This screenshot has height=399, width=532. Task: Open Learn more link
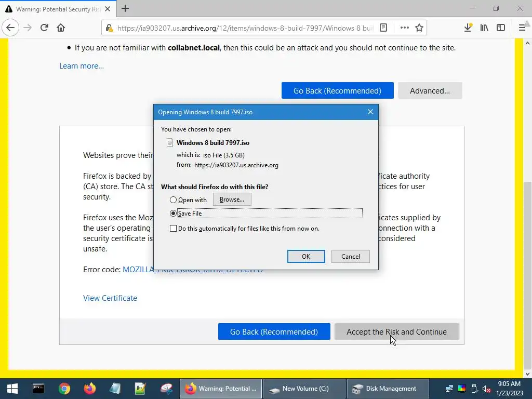[82, 66]
